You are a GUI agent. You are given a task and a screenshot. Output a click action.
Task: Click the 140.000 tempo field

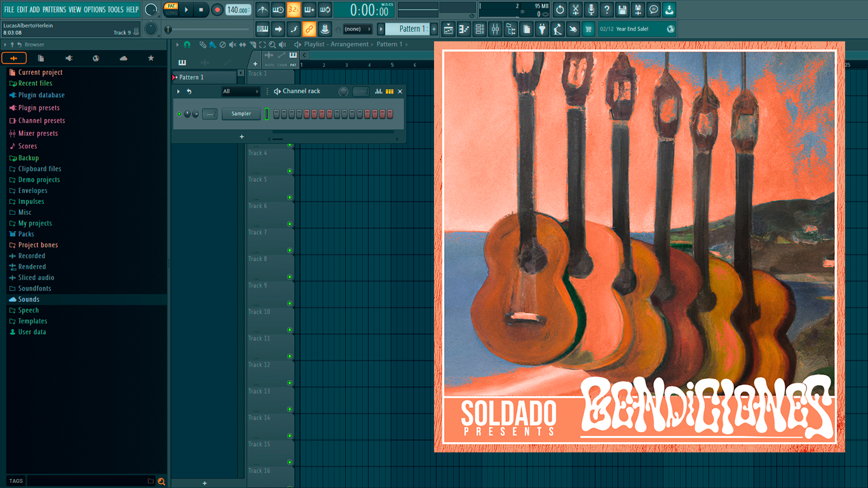click(x=238, y=10)
